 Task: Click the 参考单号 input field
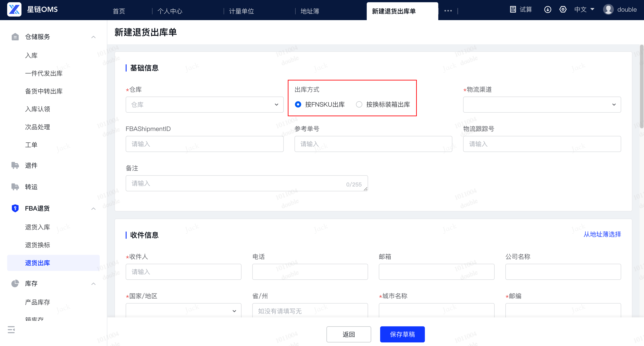coord(373,144)
